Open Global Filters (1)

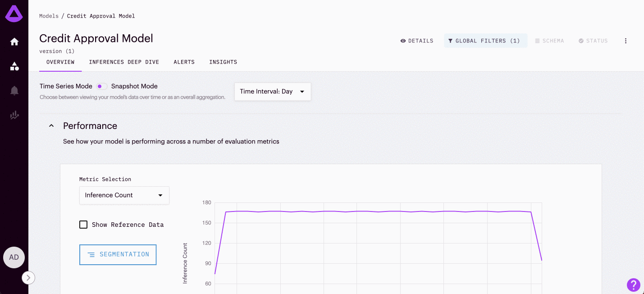[485, 41]
